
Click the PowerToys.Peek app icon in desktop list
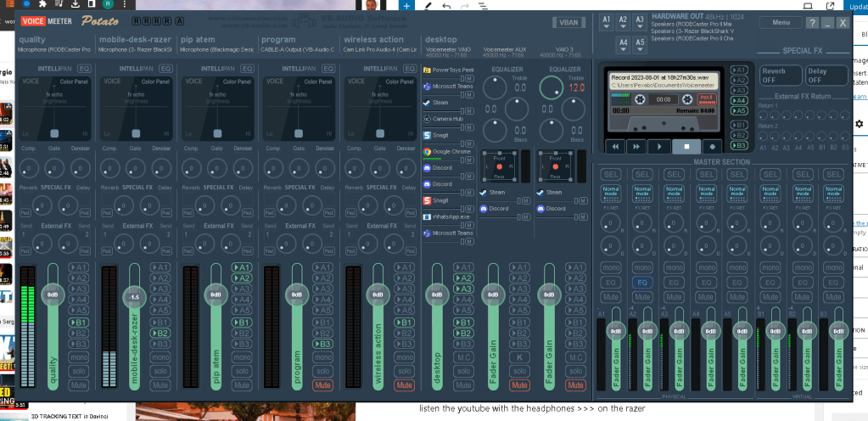click(x=428, y=70)
